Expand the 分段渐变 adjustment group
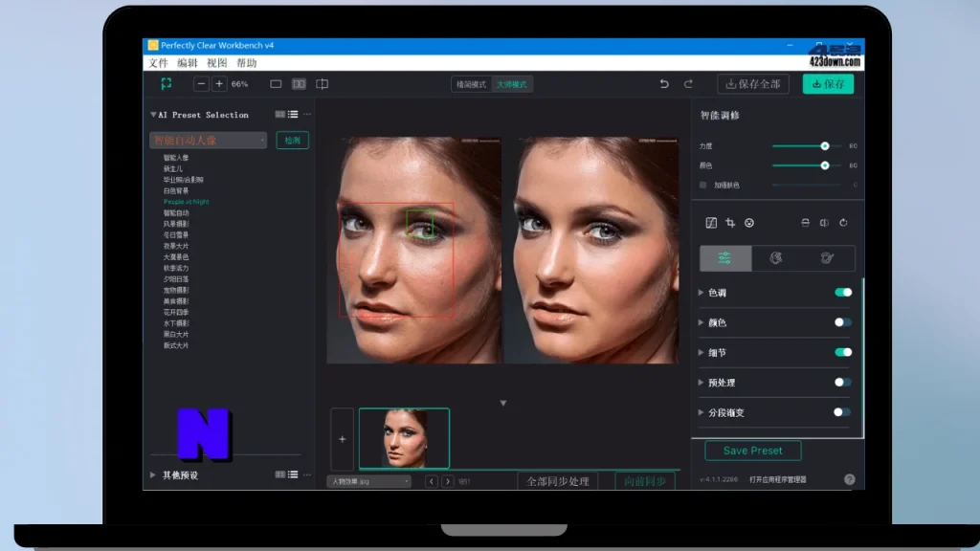 click(701, 412)
